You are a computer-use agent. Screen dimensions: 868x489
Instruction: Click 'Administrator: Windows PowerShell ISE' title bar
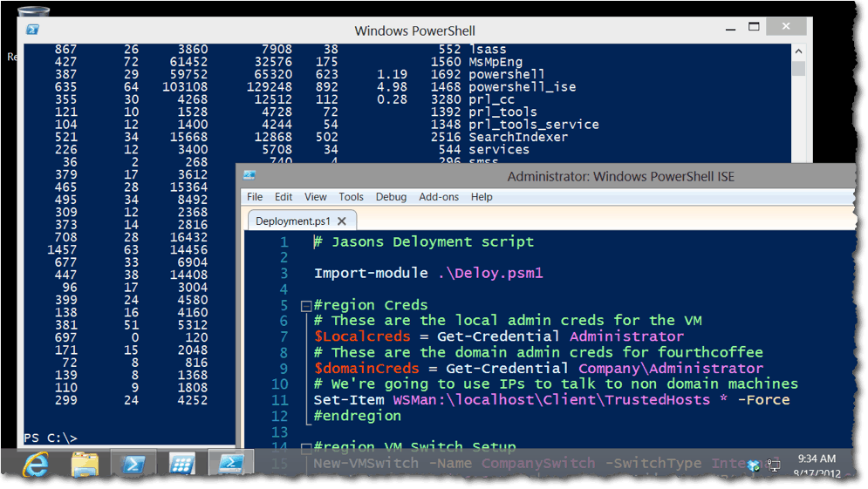point(620,176)
